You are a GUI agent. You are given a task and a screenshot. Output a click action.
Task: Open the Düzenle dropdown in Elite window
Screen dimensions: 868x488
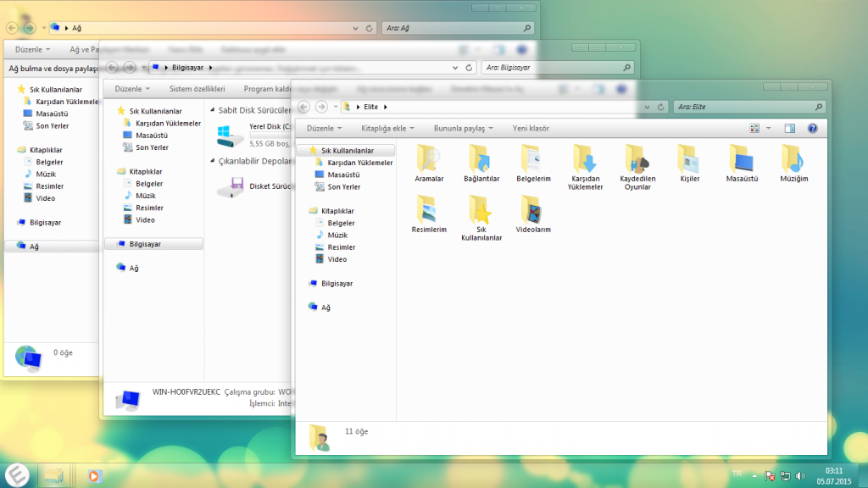[324, 129]
